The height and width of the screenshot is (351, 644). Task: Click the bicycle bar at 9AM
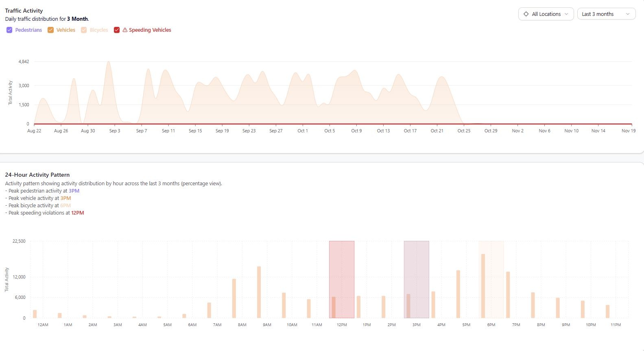click(x=259, y=292)
